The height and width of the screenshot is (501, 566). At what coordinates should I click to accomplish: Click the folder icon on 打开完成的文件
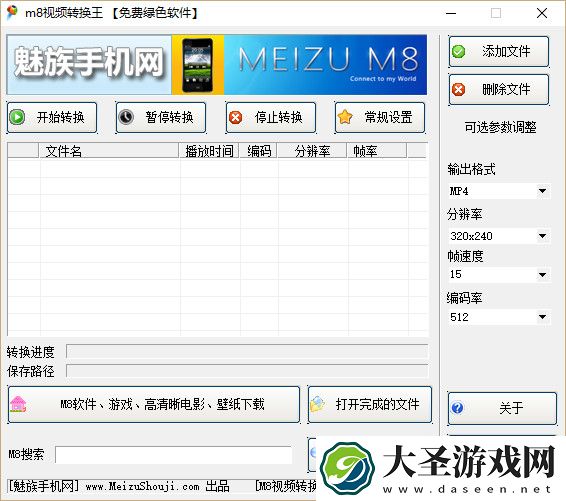click(317, 404)
